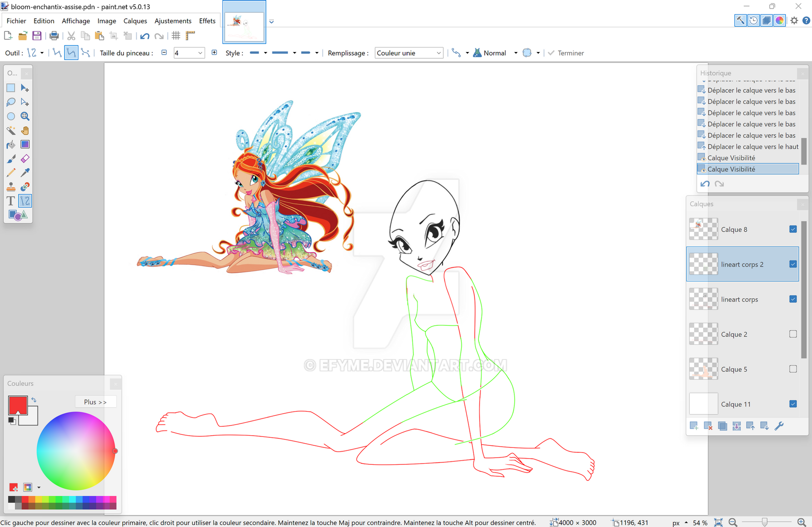
Task: Toggle the pixel grid icon
Action: (x=176, y=36)
